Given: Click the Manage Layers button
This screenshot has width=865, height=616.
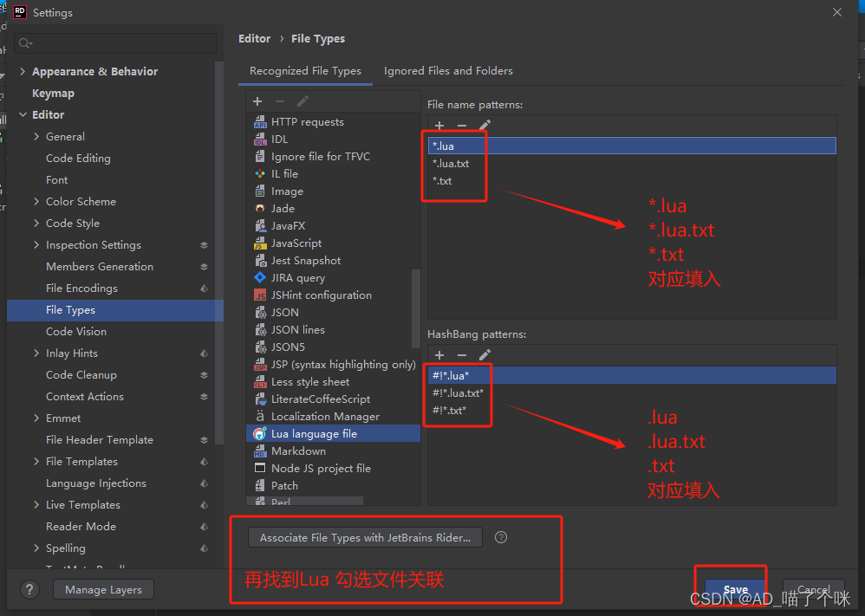Looking at the screenshot, I should 103,589.
